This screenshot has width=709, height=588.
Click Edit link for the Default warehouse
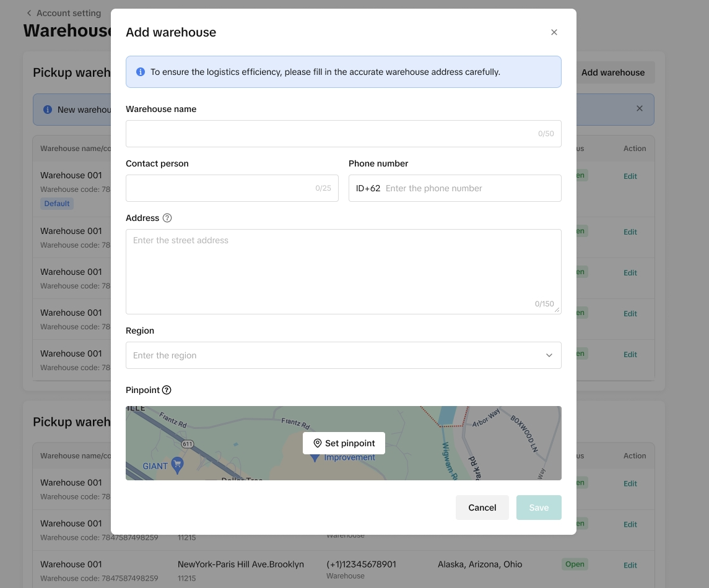pyautogui.click(x=630, y=176)
